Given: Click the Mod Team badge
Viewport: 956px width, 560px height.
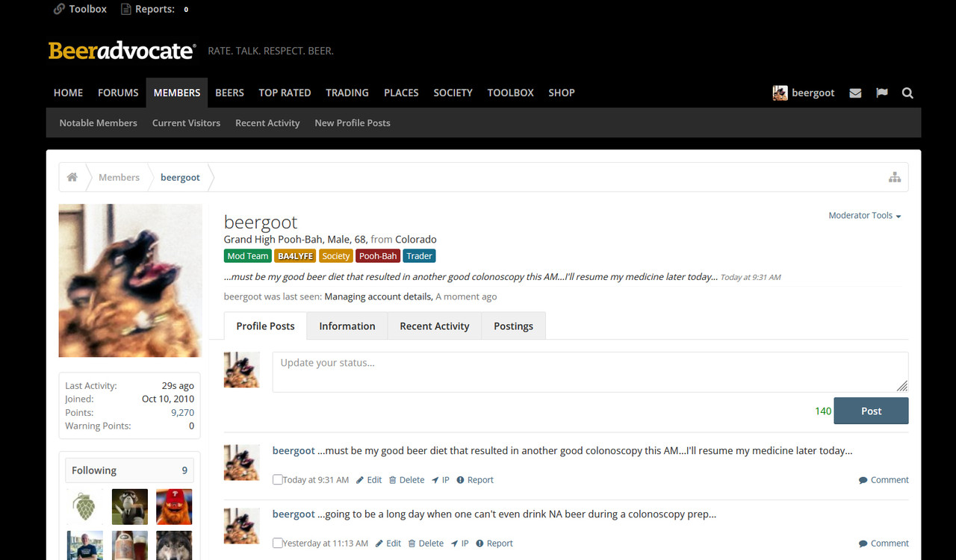Looking at the screenshot, I should tap(247, 255).
